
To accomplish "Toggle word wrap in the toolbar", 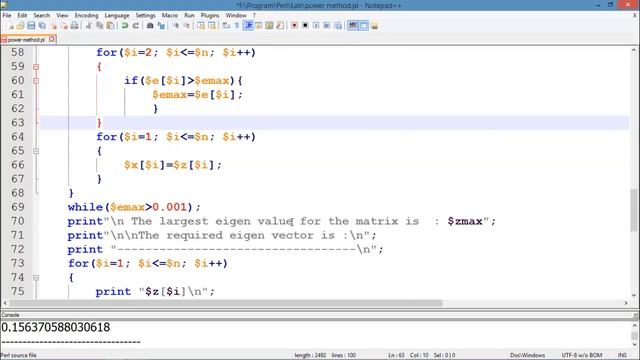I will point(226,26).
